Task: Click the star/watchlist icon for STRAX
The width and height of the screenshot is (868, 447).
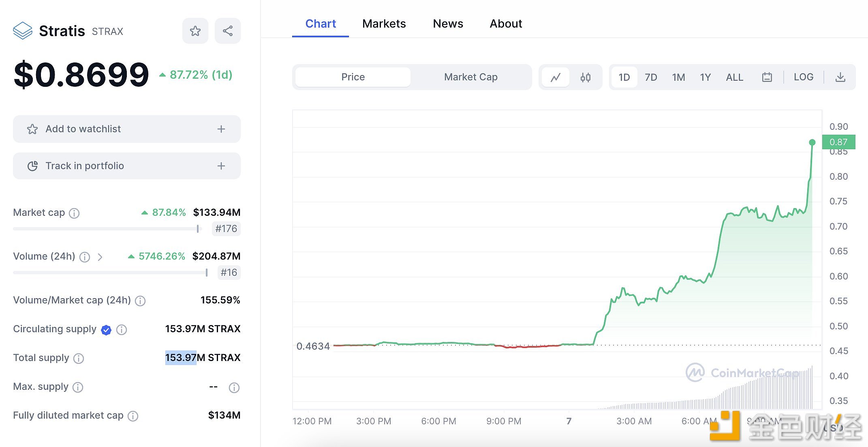Action: [195, 31]
